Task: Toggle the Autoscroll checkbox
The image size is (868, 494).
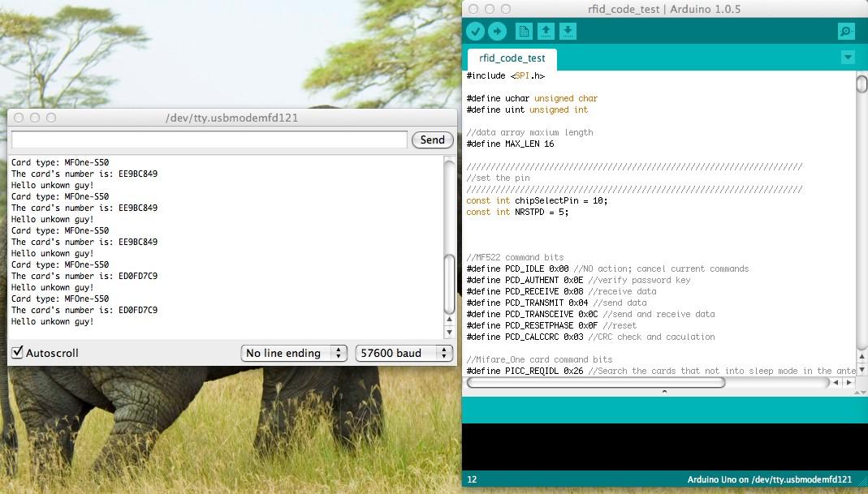Action: [18, 352]
